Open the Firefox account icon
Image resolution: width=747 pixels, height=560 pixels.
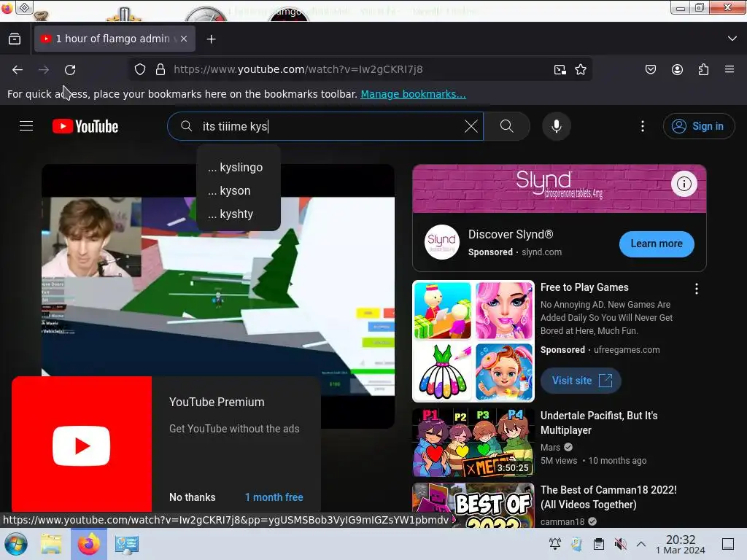[677, 69]
